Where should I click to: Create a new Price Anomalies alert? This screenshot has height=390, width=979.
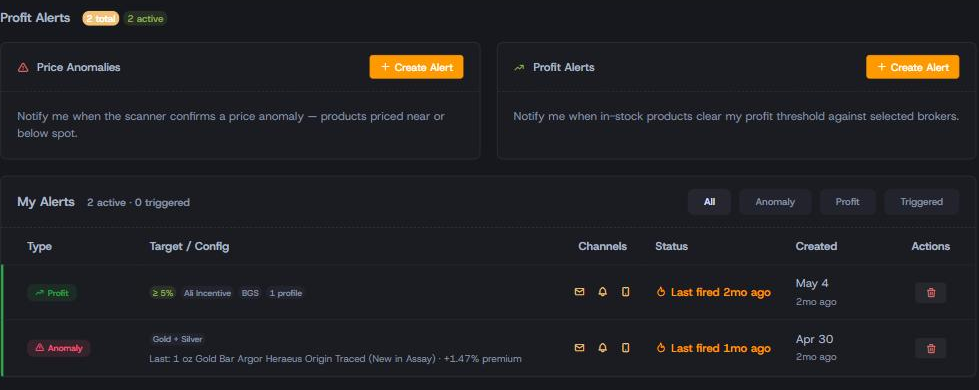416,67
